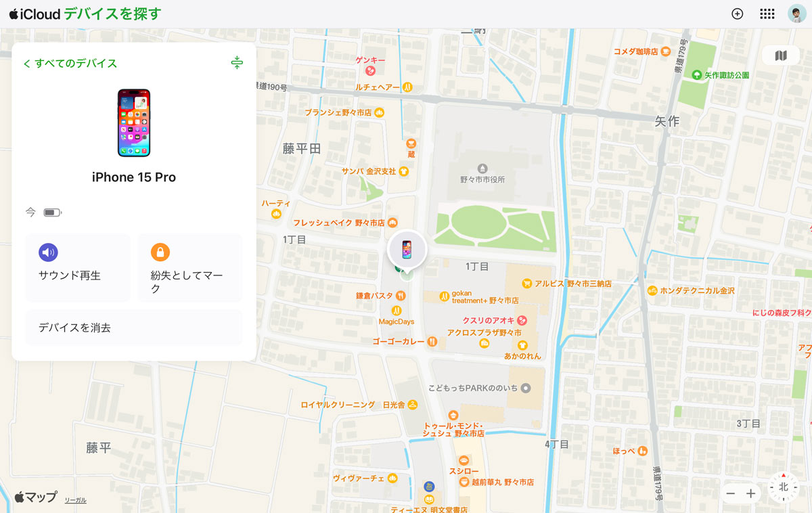Select the ヴィヴァーチェ marker
This screenshot has width=812, height=513.
392,478
